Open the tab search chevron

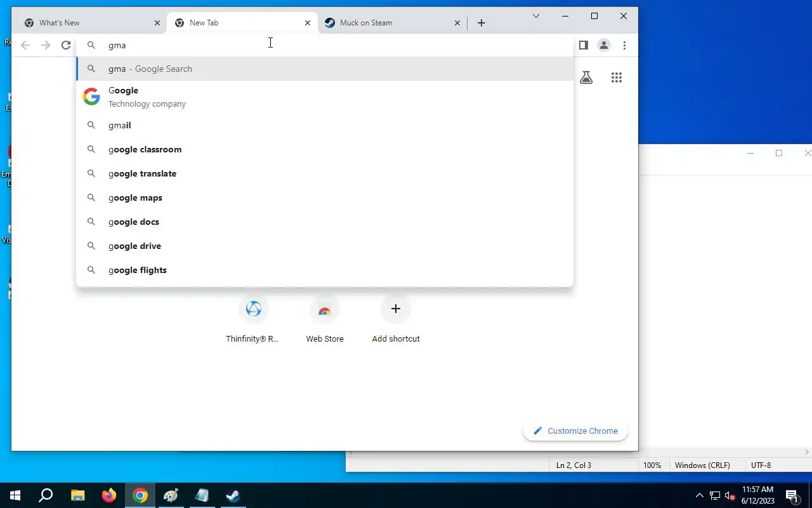536,16
